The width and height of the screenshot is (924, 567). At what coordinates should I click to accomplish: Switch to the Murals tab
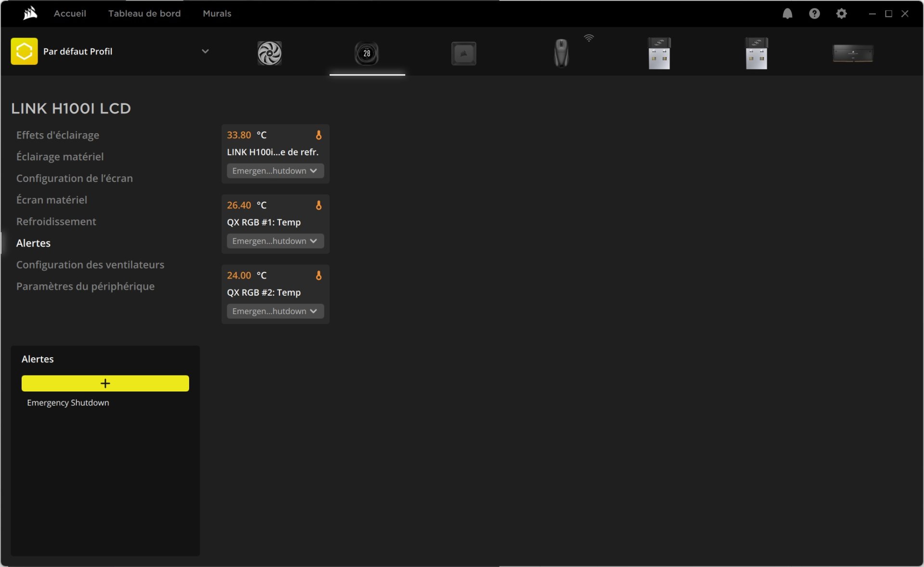click(x=217, y=13)
